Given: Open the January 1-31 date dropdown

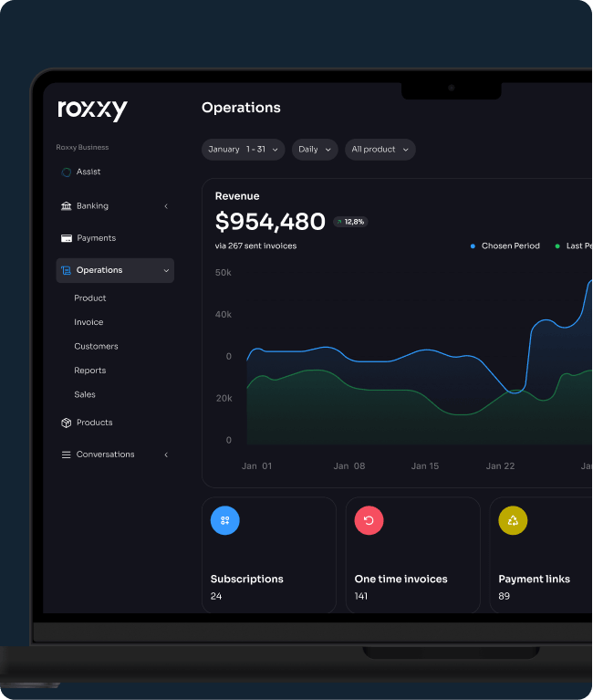Looking at the screenshot, I should click(x=244, y=149).
